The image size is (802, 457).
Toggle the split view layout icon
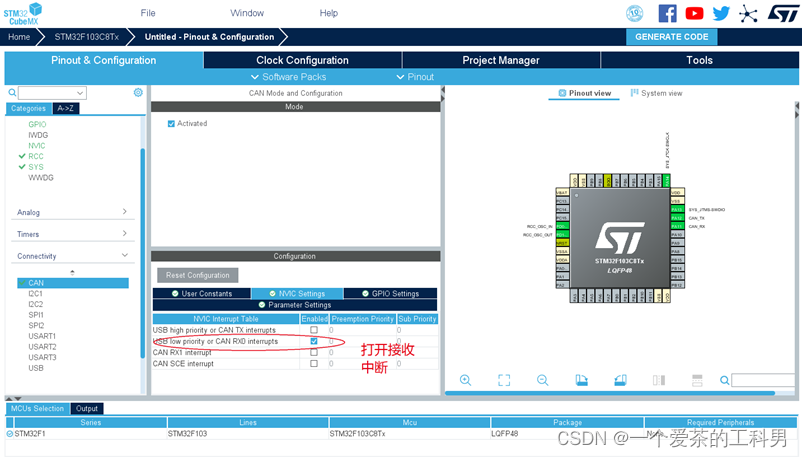[659, 380]
